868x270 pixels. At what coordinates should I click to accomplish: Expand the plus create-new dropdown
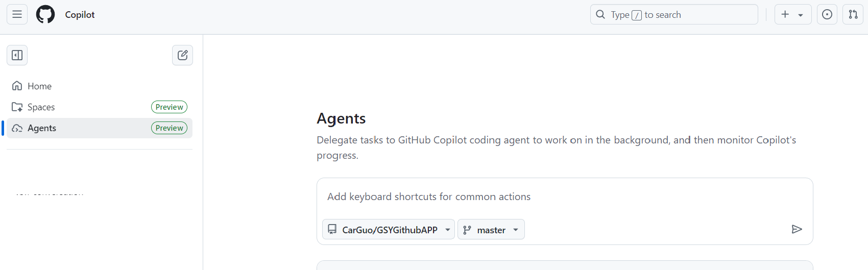(793, 14)
